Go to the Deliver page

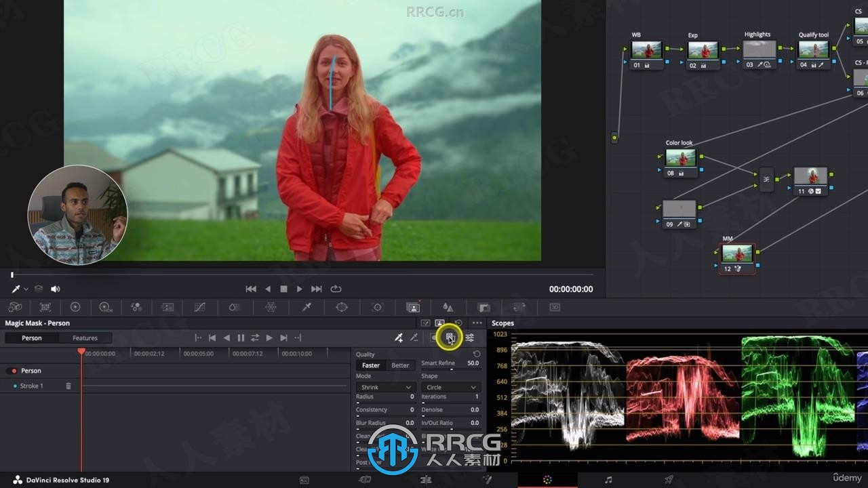point(669,480)
